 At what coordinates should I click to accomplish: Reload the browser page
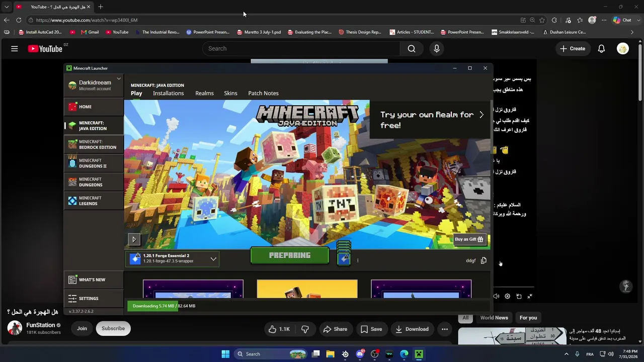[19, 20]
